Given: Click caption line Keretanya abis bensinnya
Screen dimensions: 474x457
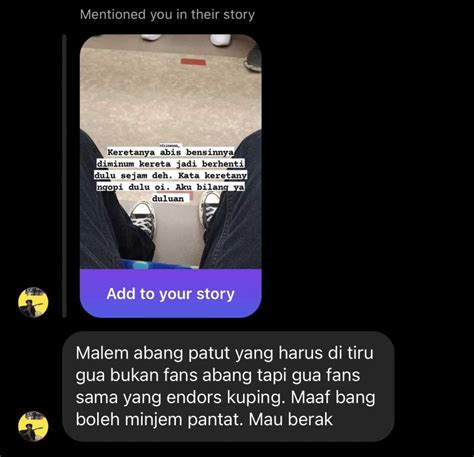Looking at the screenshot, I should click(x=170, y=152).
